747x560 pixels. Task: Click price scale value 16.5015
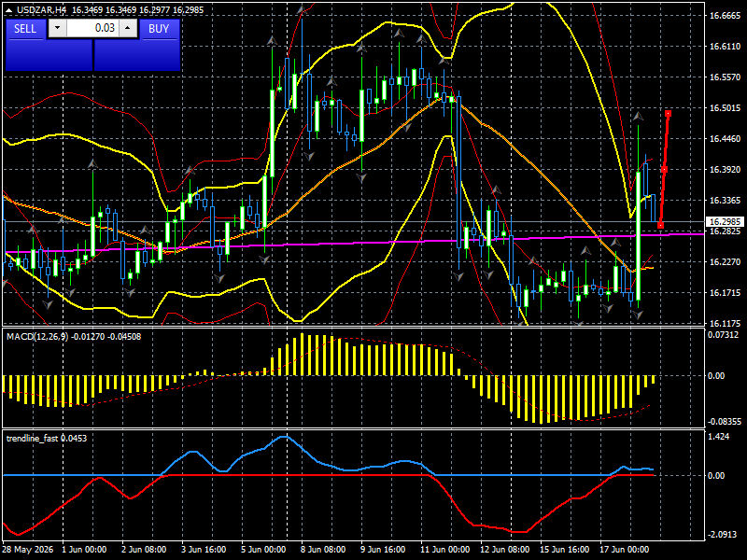tap(726, 108)
